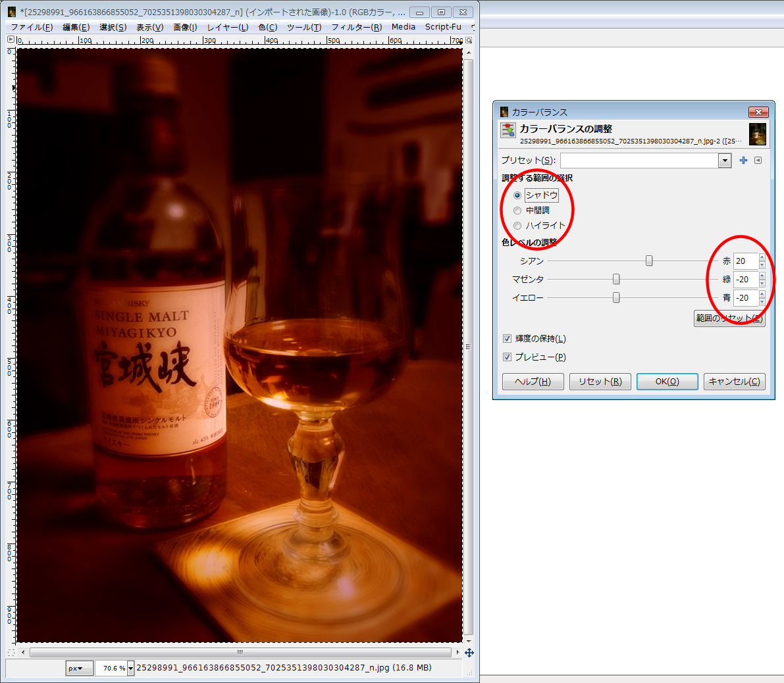Click the navigation cross icon at canvas corner
The width and height of the screenshot is (784, 683).
coord(469,653)
